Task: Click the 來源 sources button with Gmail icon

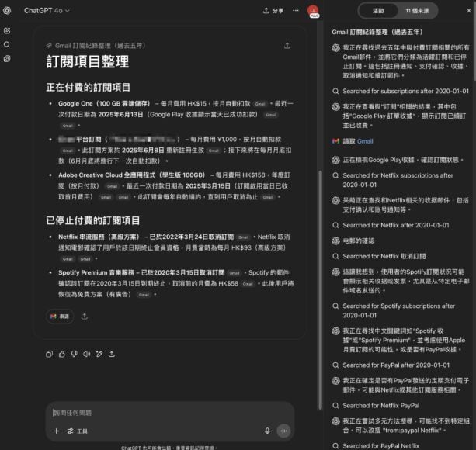Action: [x=60, y=317]
